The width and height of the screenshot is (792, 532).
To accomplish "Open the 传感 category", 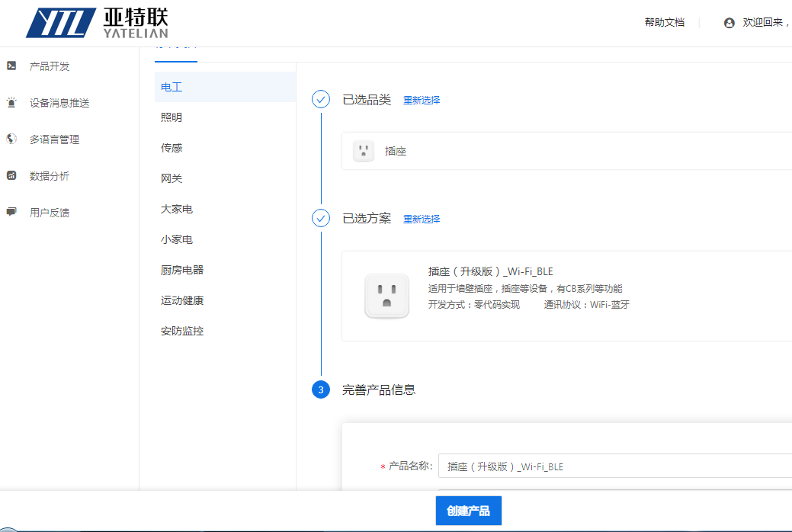I will (172, 148).
